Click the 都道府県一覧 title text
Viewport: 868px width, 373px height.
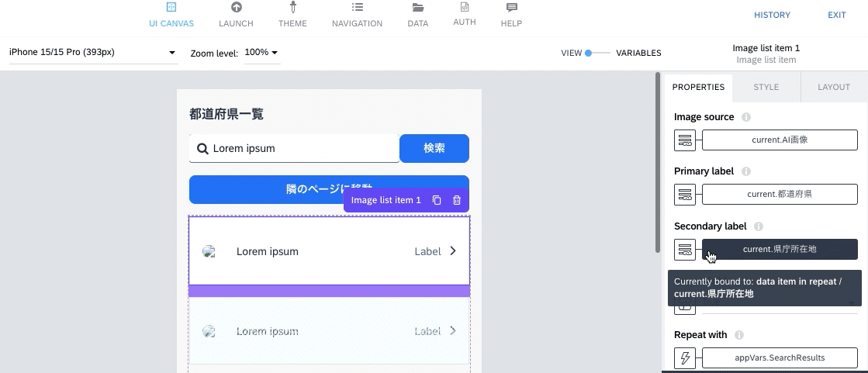[x=227, y=114]
